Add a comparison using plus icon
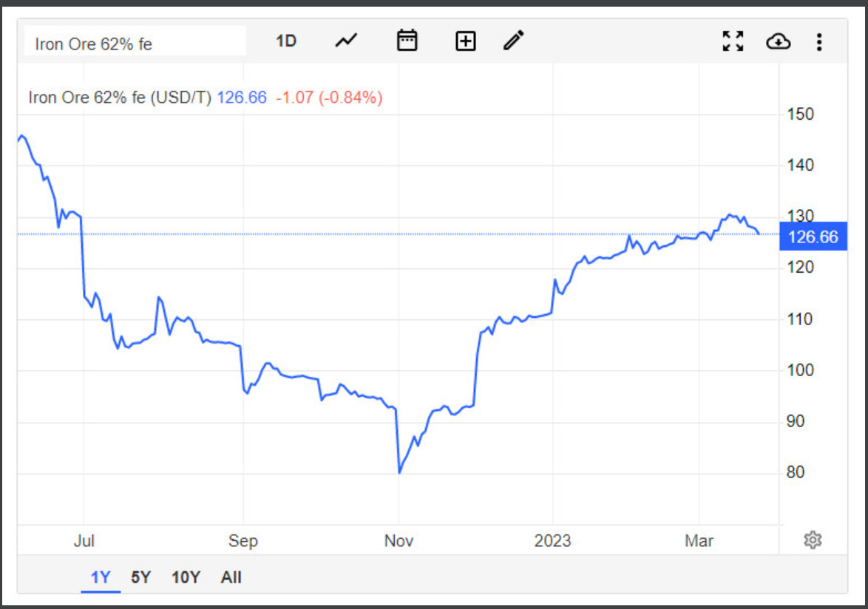Screen dimensions: 868x609 [466, 41]
